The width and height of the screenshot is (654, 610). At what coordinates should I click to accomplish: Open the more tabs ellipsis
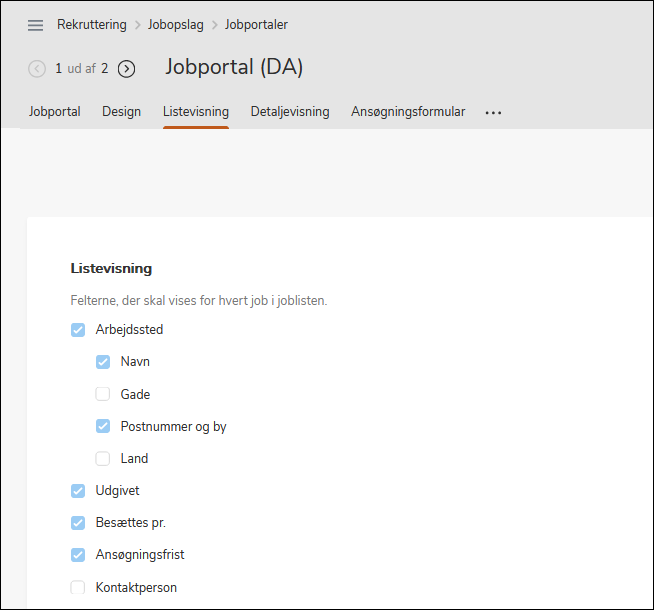[x=493, y=113]
